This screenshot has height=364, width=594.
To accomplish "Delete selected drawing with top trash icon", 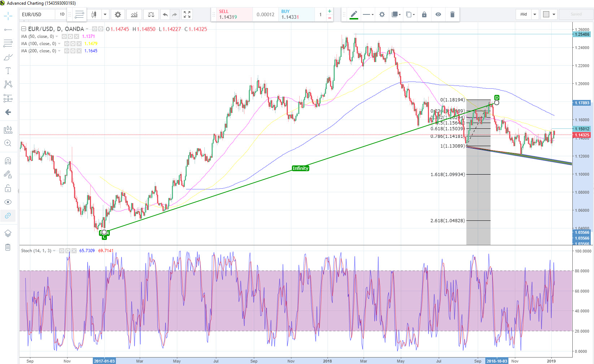I will click(452, 14).
